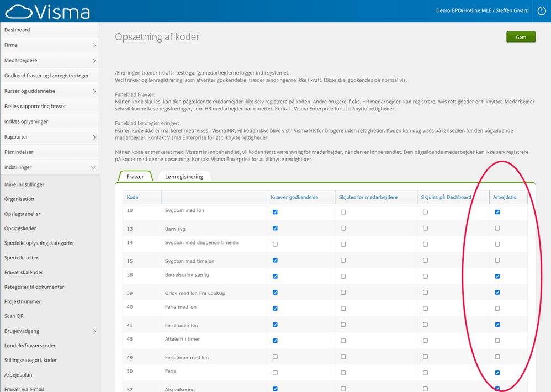This screenshot has width=551, height=392.
Task: Open Mine indstillinger link
Action: point(24,184)
